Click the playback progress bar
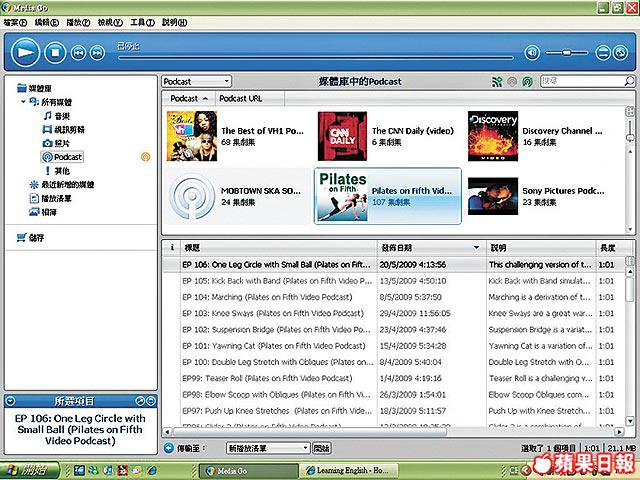This screenshot has height=480, width=640. 315,58
